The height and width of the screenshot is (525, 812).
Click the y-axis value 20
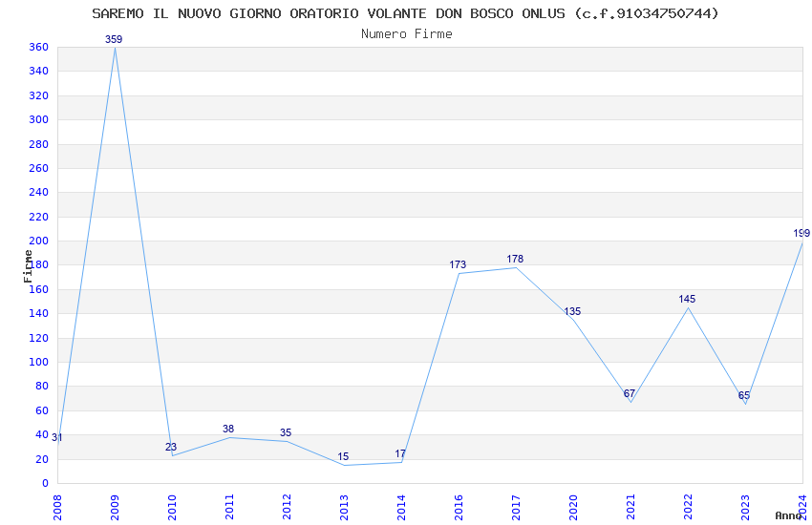click(x=42, y=459)
